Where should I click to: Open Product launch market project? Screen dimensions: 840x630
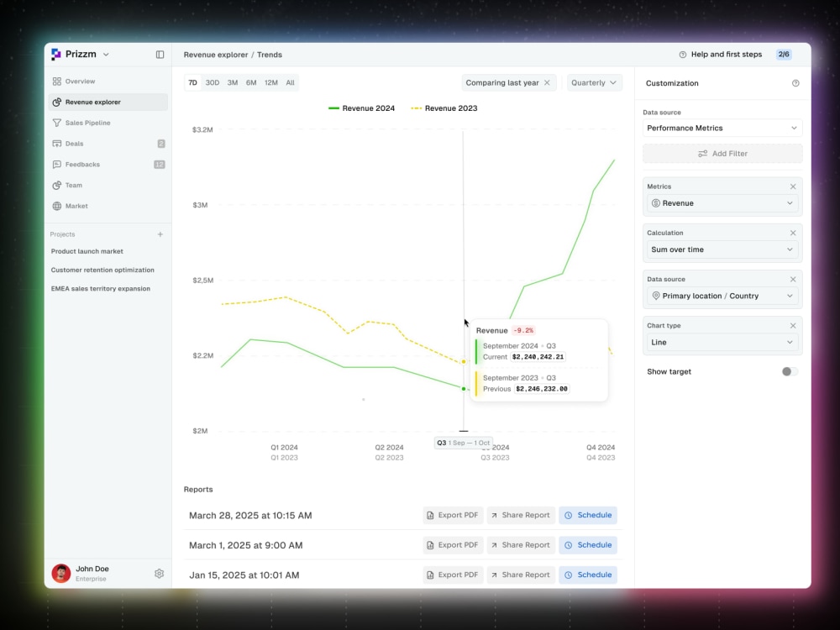click(x=87, y=251)
